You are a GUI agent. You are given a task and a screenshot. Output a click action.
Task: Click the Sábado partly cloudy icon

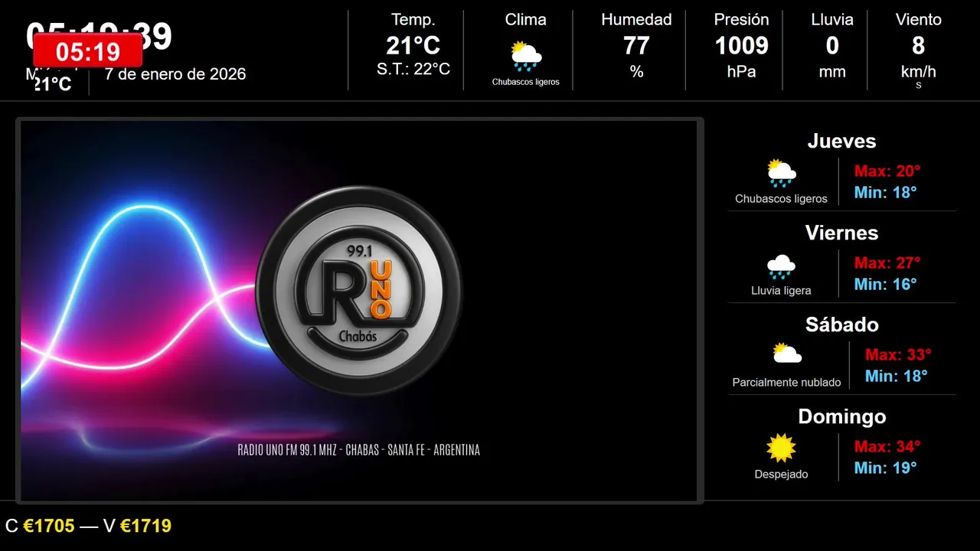(786, 353)
